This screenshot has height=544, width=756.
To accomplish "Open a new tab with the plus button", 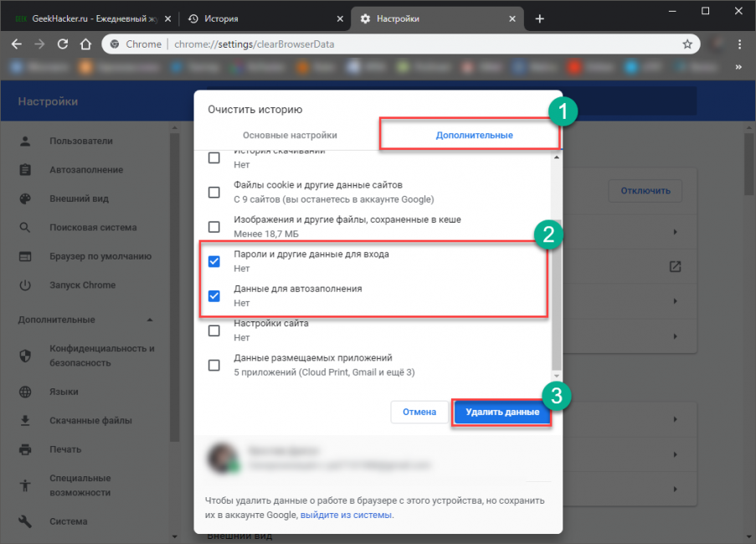I will tap(539, 18).
